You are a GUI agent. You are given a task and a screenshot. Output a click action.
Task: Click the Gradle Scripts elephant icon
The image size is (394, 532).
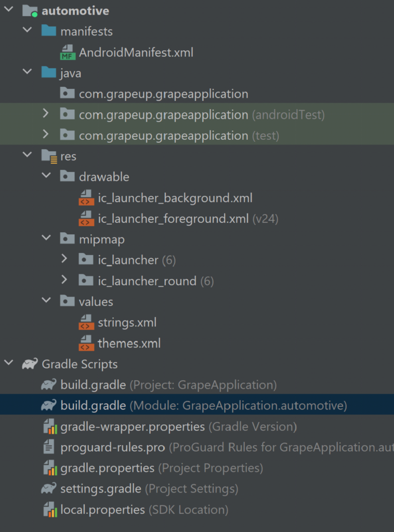(30, 364)
